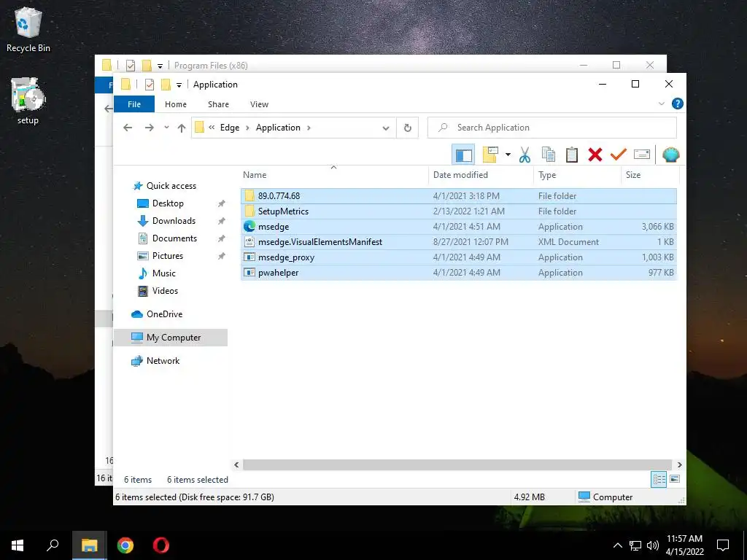Select the msedge_proxy application
The height and width of the screenshot is (560, 747).
(x=459, y=257)
